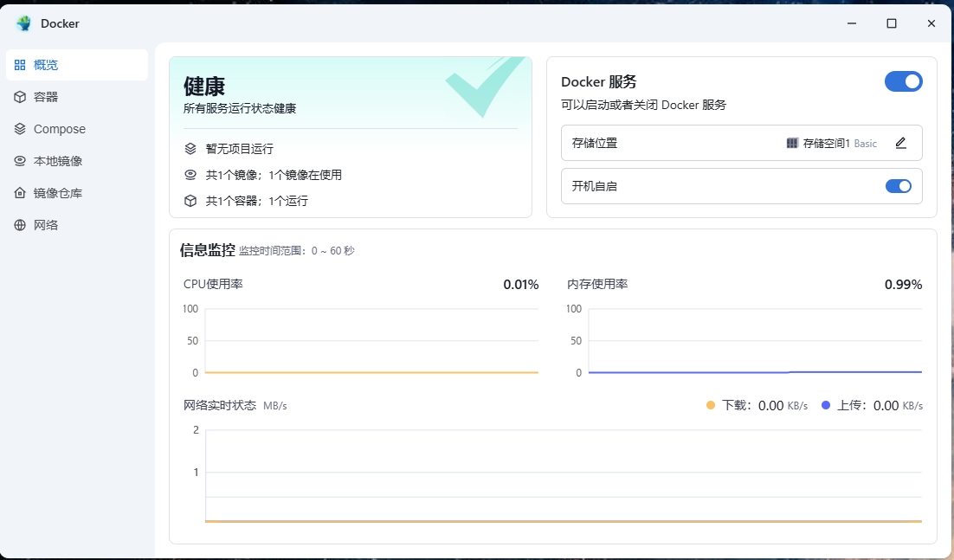
Task: Click the 健康 health status heading
Action: click(204, 86)
